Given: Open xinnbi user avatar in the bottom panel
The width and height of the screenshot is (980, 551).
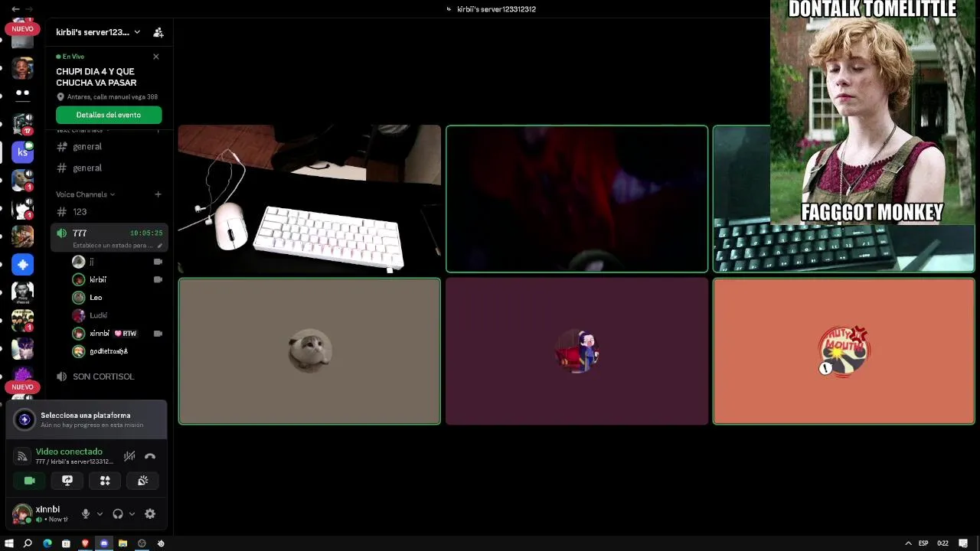Looking at the screenshot, I should click(21, 514).
